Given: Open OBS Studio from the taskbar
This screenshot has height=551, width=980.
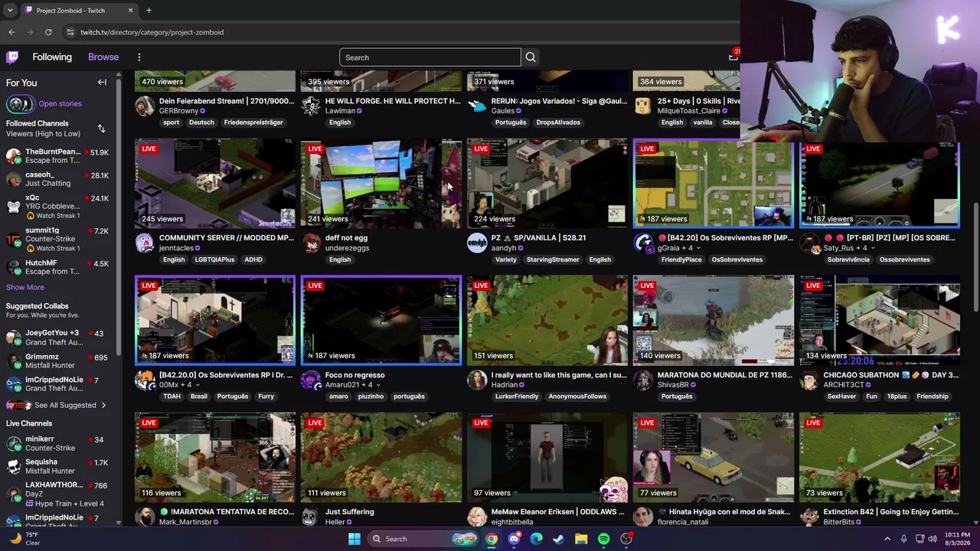Looking at the screenshot, I should point(626,539).
